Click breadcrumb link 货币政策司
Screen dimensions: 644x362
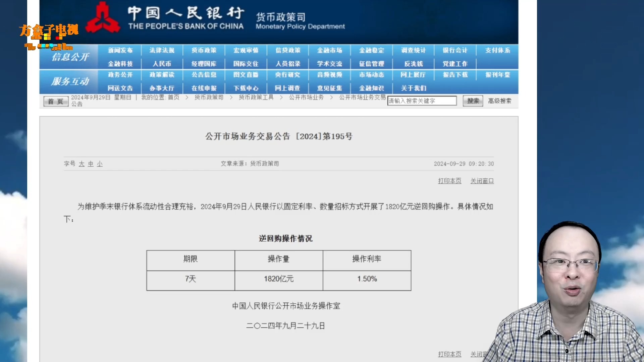[x=209, y=97]
